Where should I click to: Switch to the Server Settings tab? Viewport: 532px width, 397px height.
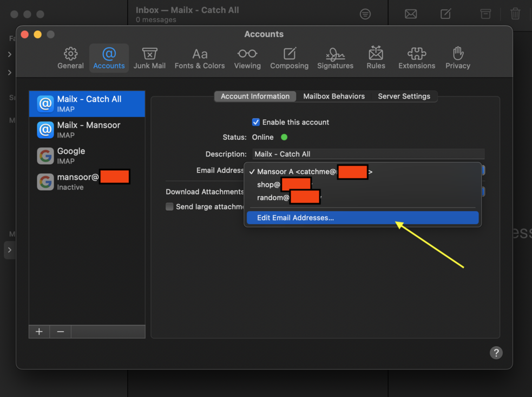pos(404,96)
